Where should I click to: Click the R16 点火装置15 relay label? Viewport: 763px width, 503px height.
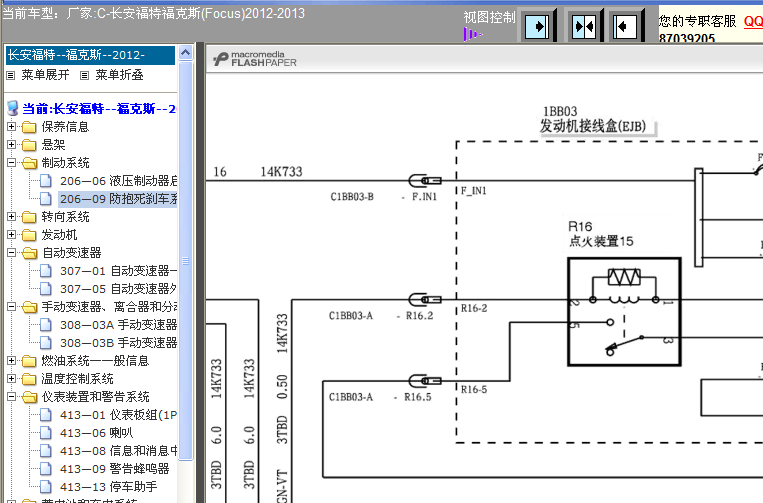point(600,234)
